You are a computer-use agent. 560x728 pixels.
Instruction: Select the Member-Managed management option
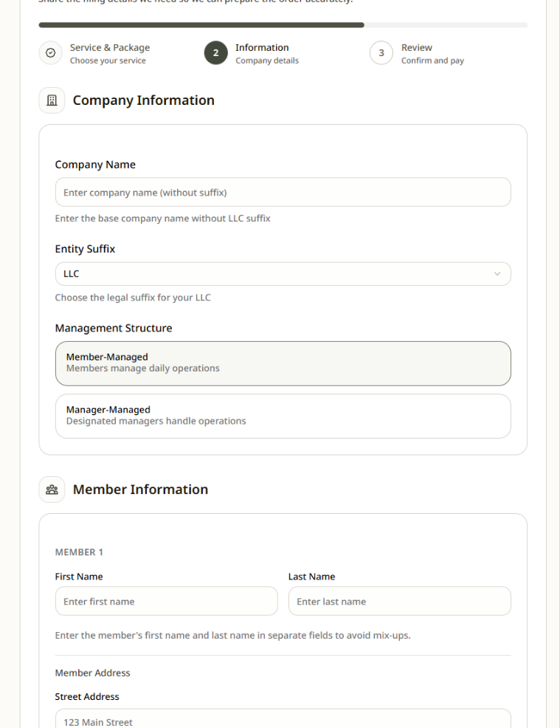[x=283, y=363]
